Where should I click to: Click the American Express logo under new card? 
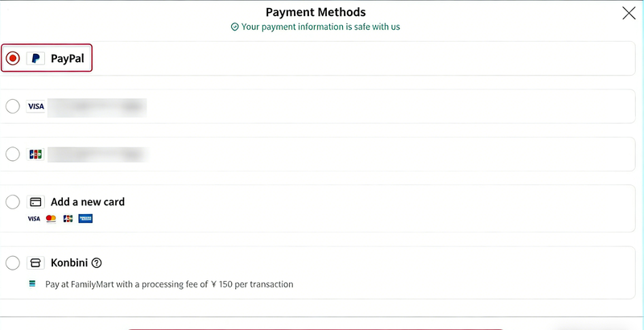tap(85, 218)
